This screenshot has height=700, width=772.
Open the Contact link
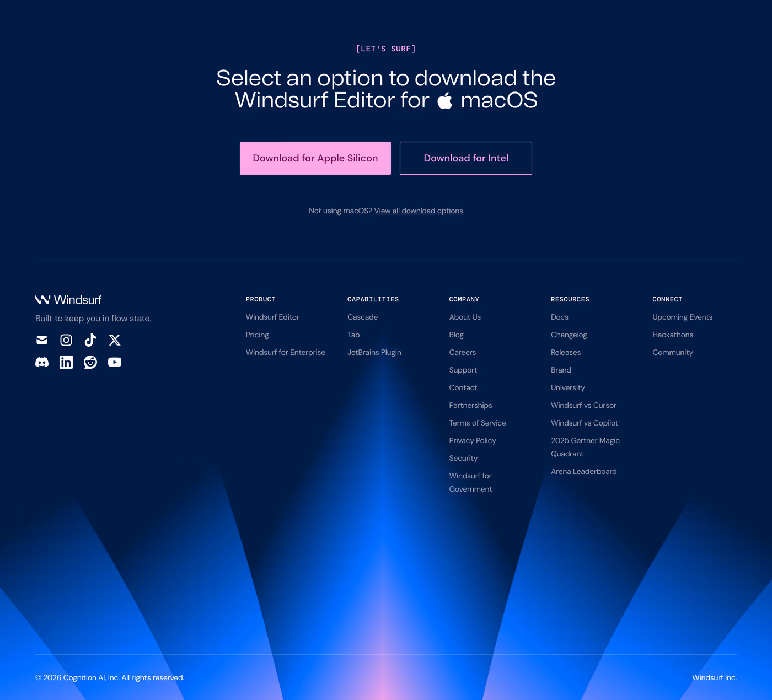point(463,387)
